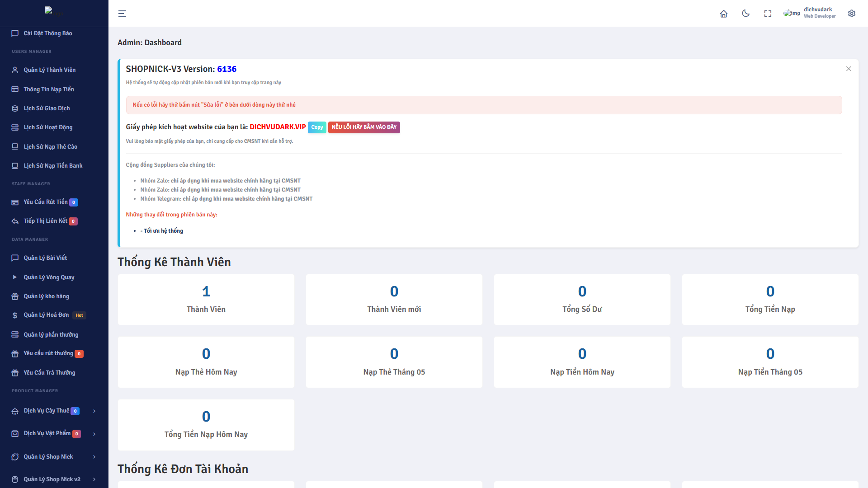Click the home icon in header

(x=723, y=14)
